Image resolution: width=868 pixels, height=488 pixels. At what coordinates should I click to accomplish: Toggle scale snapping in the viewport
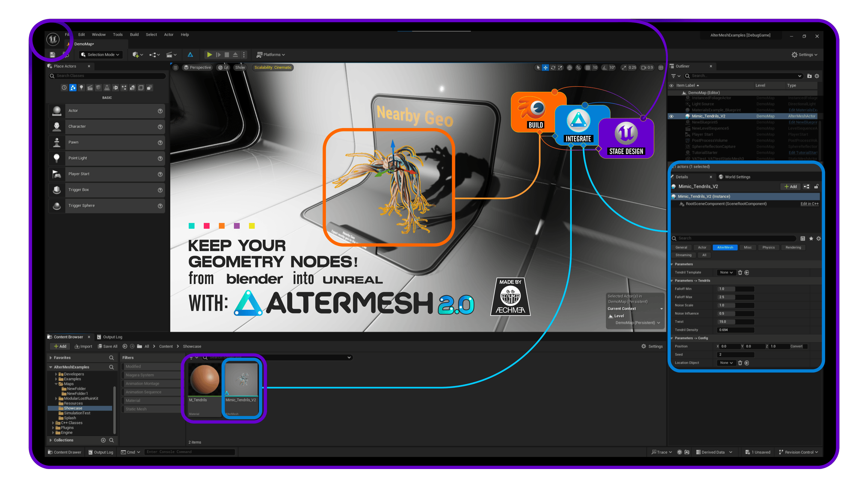coord(624,67)
